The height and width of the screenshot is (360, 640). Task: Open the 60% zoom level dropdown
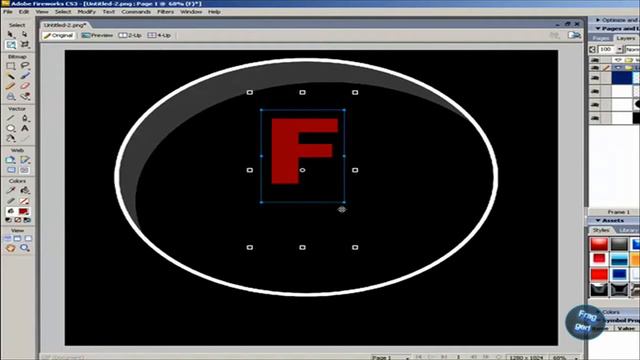566,357
